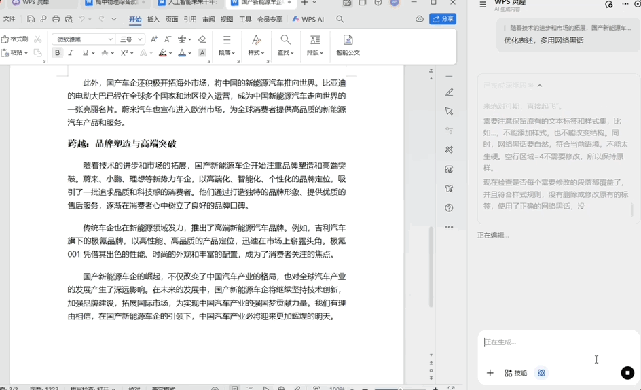Viewport: 641px width, 390px height.
Task: Click the blue 分享 share button
Action: [x=443, y=19]
